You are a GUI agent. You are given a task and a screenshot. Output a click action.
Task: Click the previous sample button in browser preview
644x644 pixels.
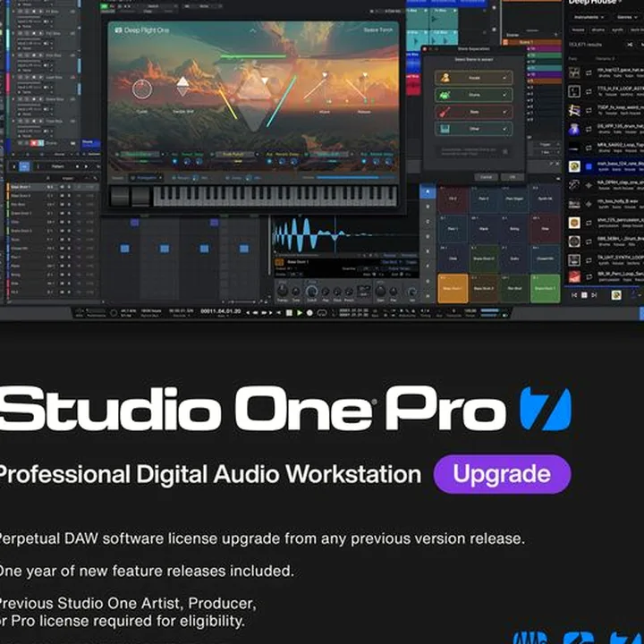pyautogui.click(x=574, y=295)
